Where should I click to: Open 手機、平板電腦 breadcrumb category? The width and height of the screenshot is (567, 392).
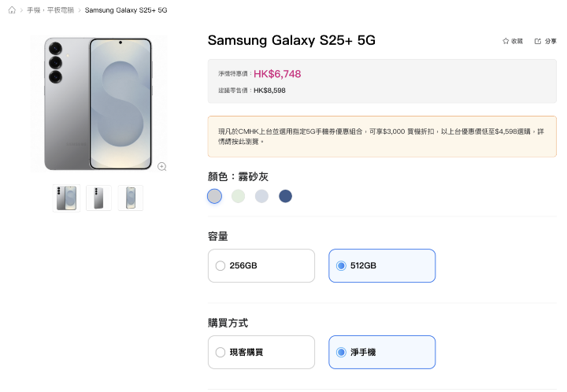coord(49,10)
